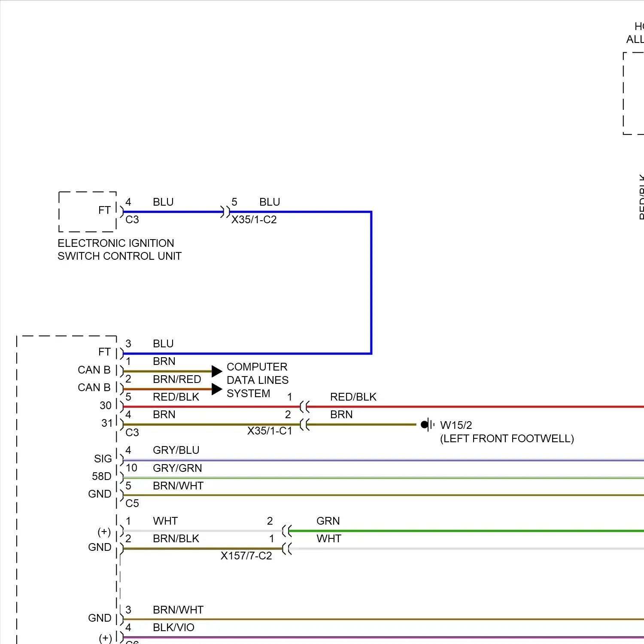The width and height of the screenshot is (644, 644).
Task: Click the BRN/BLK wire color label
Action: pyautogui.click(x=176, y=538)
